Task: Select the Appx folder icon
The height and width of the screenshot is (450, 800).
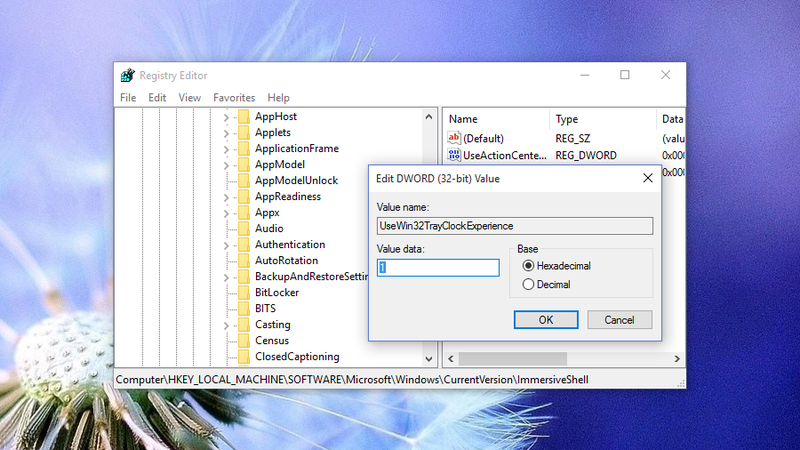Action: click(244, 213)
